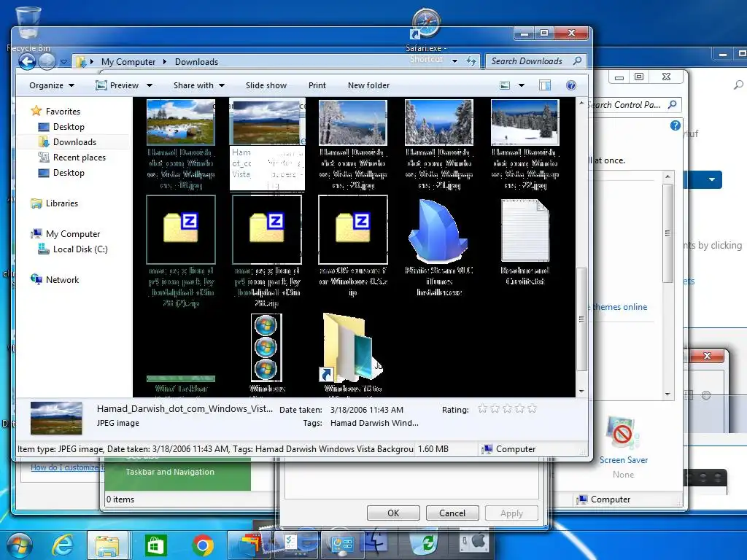Viewport: 747px width, 560px height.
Task: Start the Slide show
Action: tap(266, 85)
